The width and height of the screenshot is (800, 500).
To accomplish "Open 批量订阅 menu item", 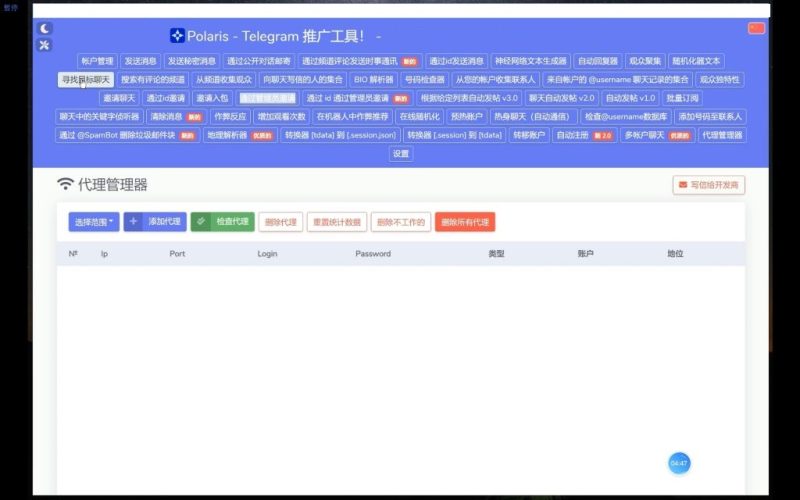I will pyautogui.click(x=683, y=98).
